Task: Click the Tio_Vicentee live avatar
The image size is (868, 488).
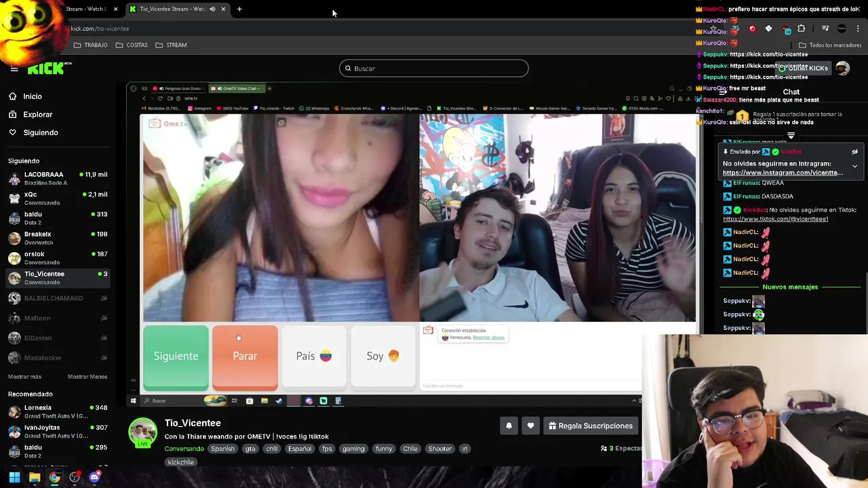Action: 143,433
